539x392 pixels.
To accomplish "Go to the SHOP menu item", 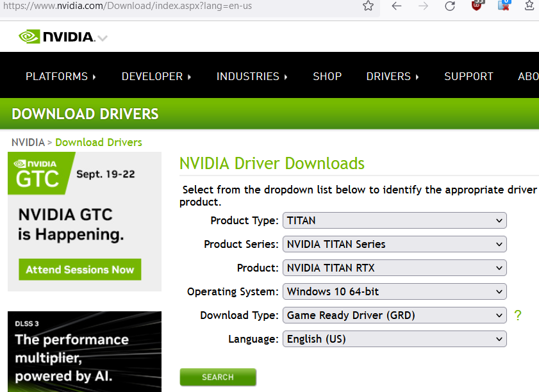I will pyautogui.click(x=328, y=76).
